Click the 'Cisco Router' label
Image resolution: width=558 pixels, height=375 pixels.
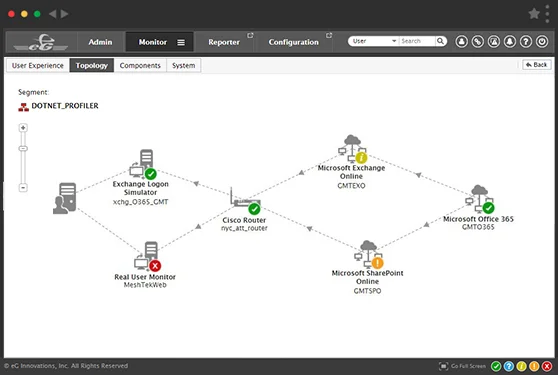pyautogui.click(x=244, y=220)
